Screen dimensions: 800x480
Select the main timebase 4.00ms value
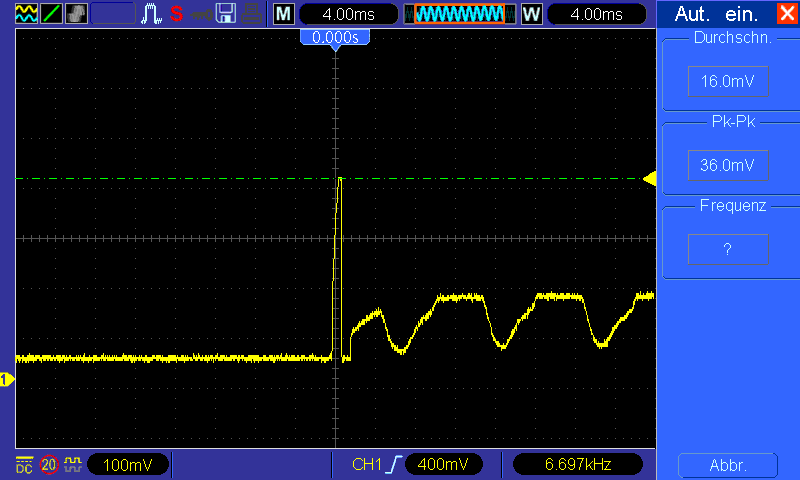(348, 14)
